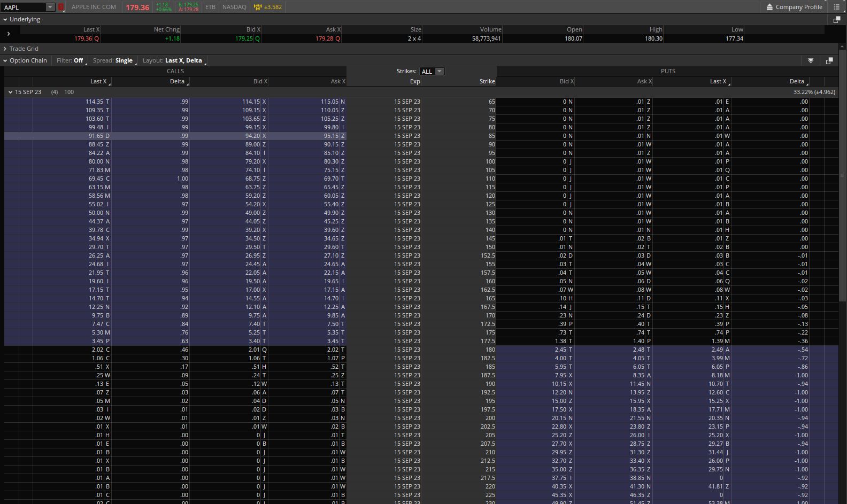Expand the underlying quote row arrow
Viewport: 847px width, 504px height.
click(9, 34)
